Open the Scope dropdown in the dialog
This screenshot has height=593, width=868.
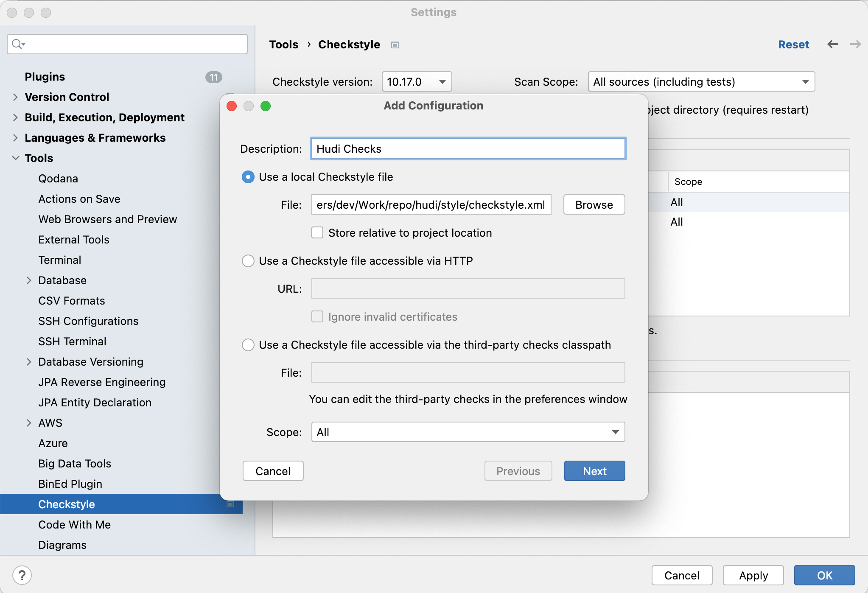click(x=468, y=432)
